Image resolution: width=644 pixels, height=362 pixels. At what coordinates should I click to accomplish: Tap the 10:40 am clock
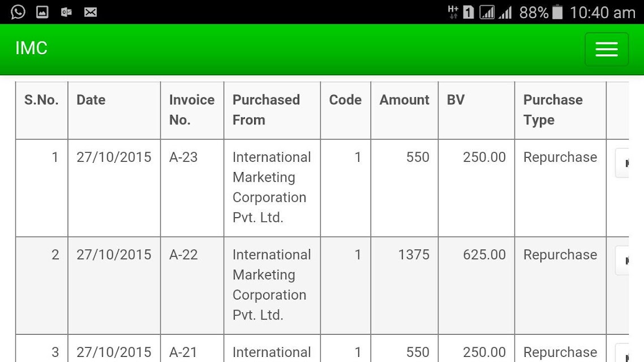pyautogui.click(x=602, y=12)
